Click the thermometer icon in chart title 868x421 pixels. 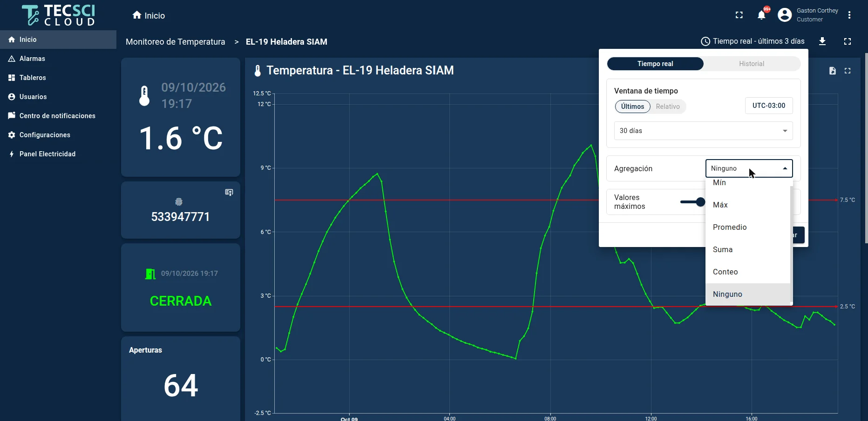pyautogui.click(x=258, y=71)
